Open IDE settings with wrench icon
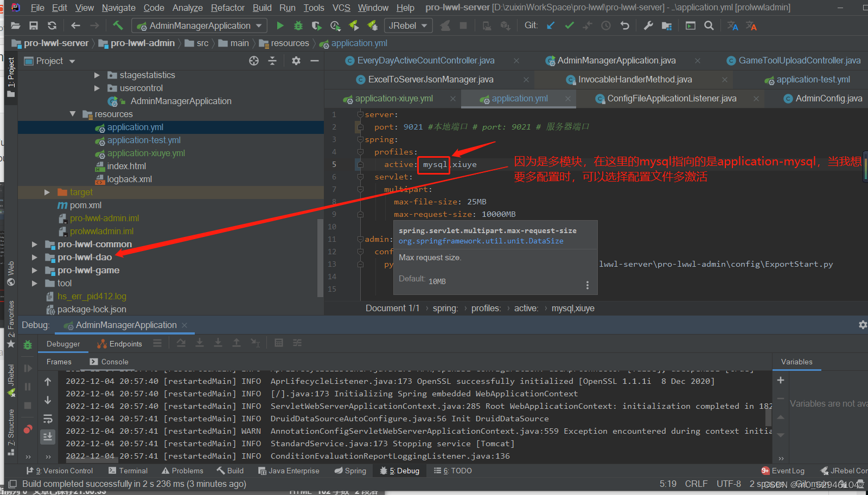This screenshot has height=495, width=868. [647, 25]
